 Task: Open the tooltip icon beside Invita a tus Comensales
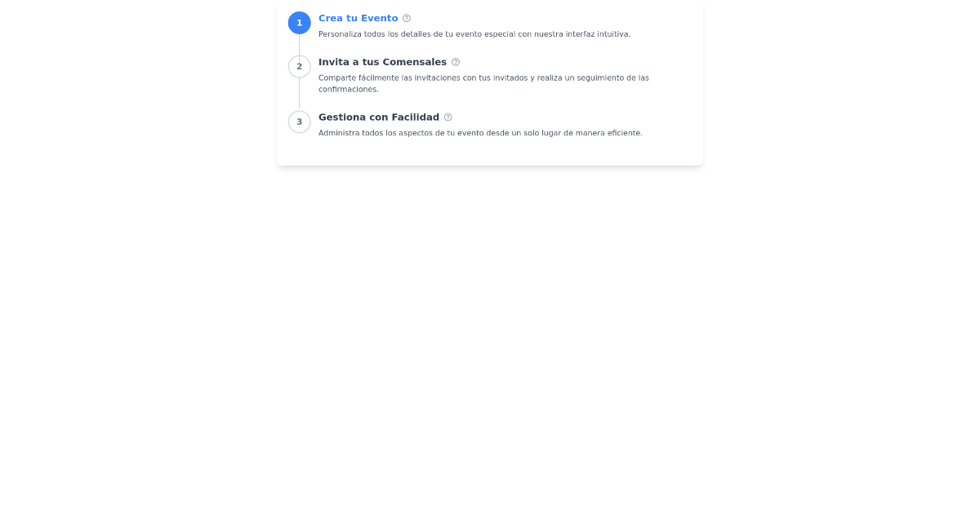click(x=455, y=61)
